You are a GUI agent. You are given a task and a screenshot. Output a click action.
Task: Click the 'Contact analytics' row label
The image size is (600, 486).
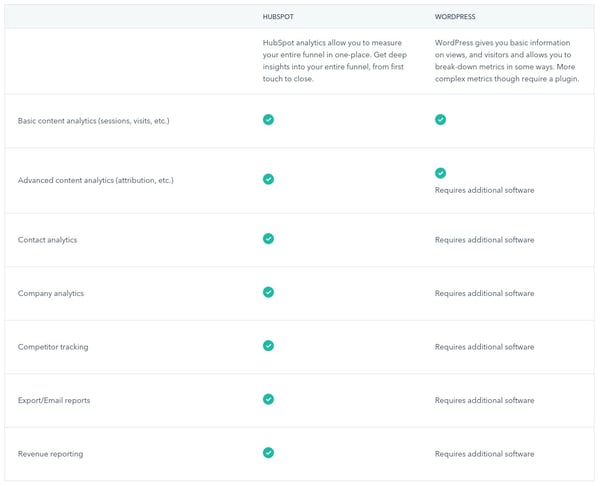47,240
